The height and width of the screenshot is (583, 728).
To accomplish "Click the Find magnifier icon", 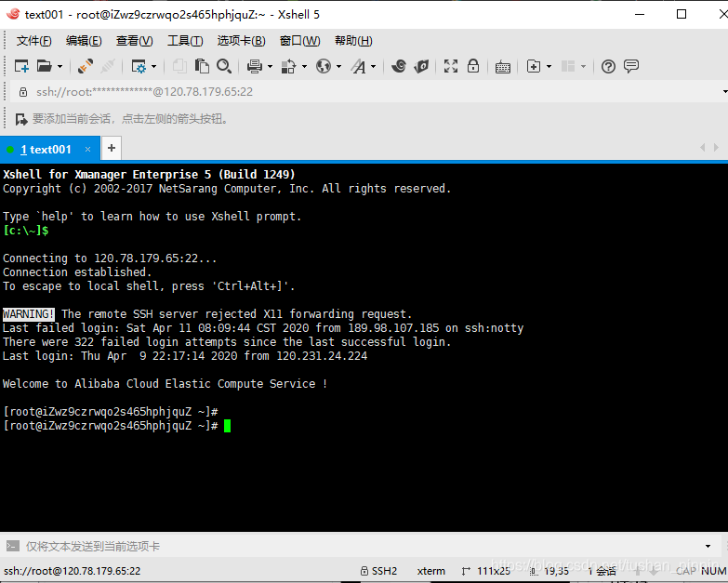I will coord(224,66).
